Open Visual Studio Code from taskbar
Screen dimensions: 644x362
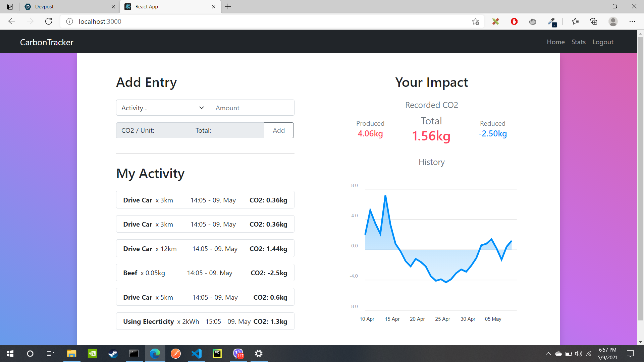(x=197, y=354)
